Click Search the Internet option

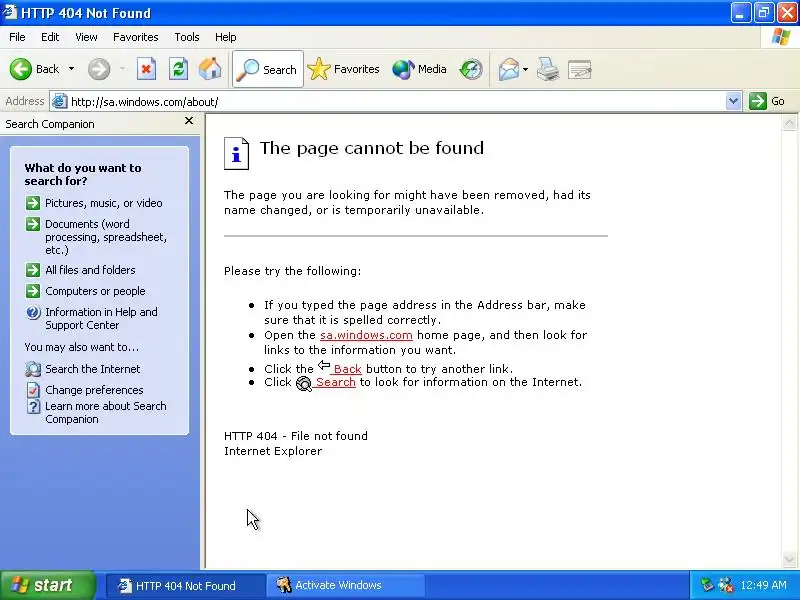tap(92, 369)
